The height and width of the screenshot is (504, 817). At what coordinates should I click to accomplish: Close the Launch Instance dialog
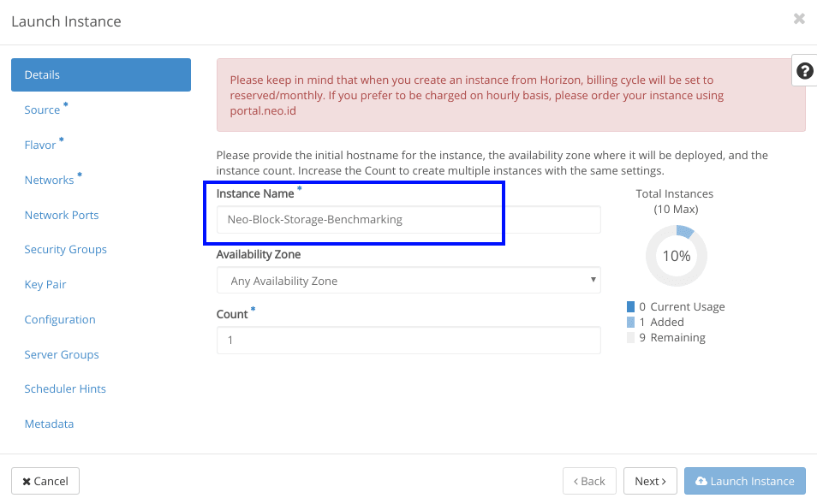pyautogui.click(x=799, y=19)
